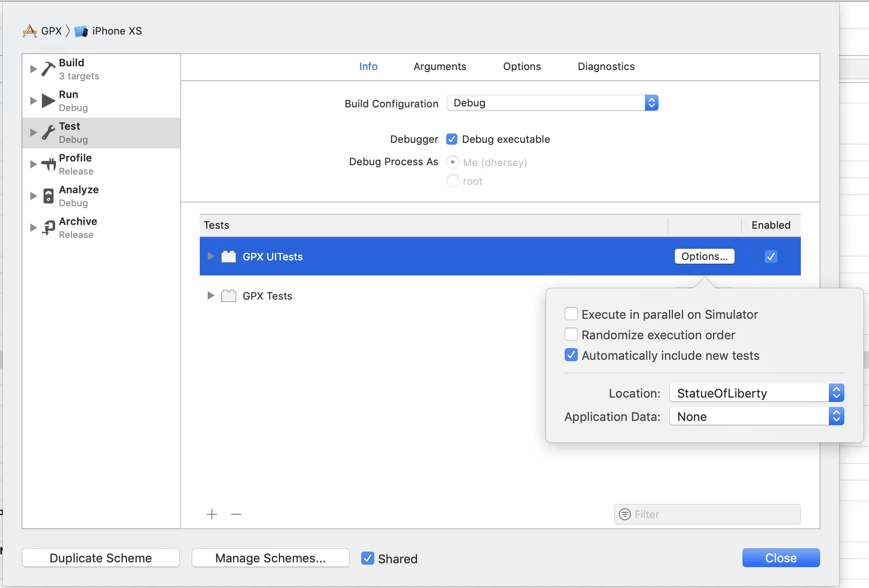Expand the GPX Tests disclosure triangle
The width and height of the screenshot is (869, 588).
[x=210, y=295]
